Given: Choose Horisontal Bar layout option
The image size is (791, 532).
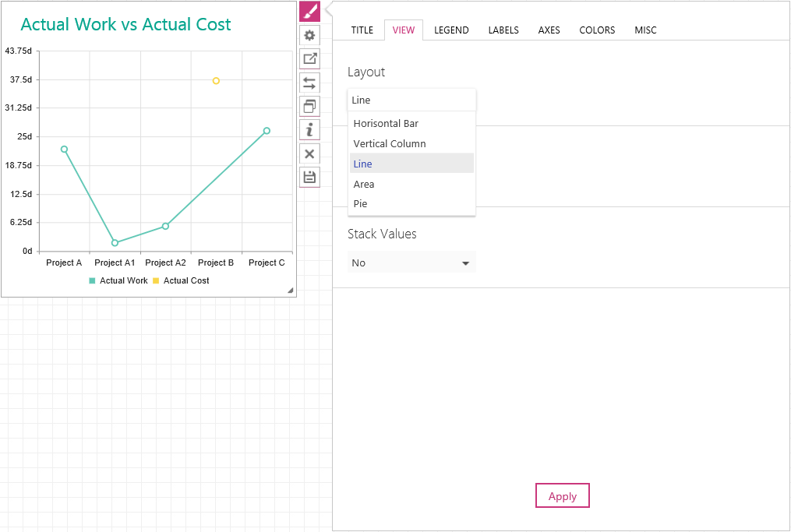Looking at the screenshot, I should point(411,124).
